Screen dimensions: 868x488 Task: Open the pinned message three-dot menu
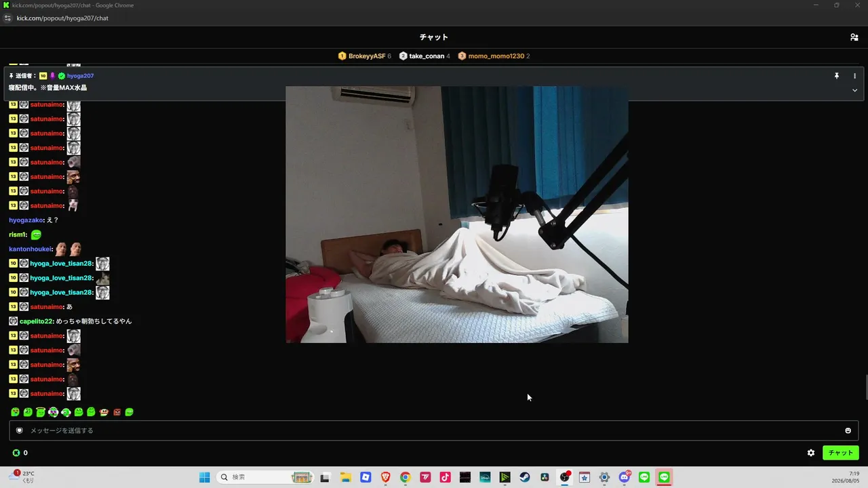coord(854,76)
